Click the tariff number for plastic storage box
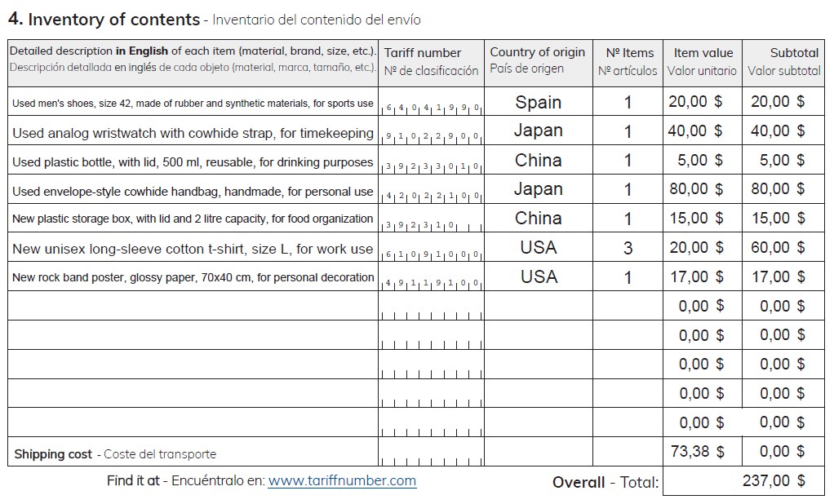The width and height of the screenshot is (834, 504). click(432, 219)
